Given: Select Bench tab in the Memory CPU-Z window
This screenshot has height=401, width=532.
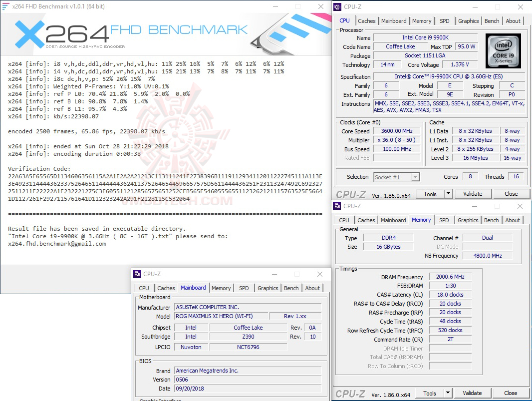Looking at the screenshot, I should [x=491, y=220].
